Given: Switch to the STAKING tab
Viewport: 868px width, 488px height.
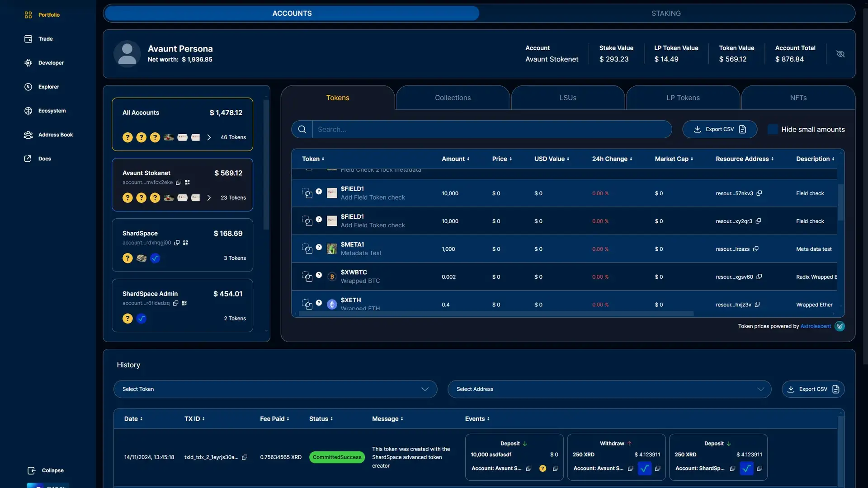Looking at the screenshot, I should pyautogui.click(x=666, y=14).
